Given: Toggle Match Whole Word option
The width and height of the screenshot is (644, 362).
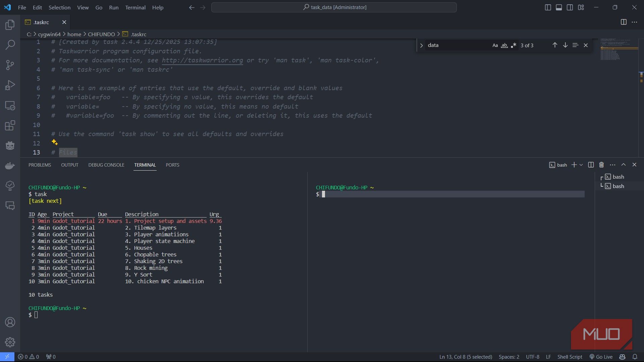Looking at the screenshot, I should tap(504, 45).
